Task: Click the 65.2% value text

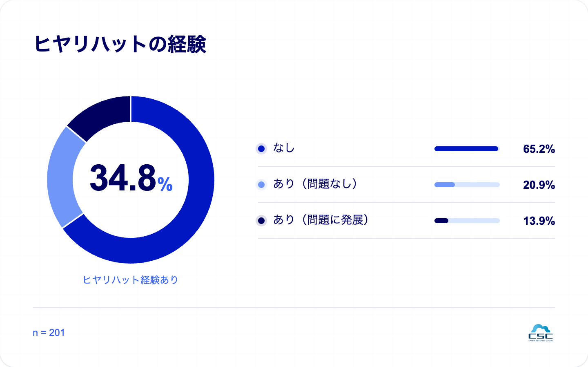Action: tap(539, 149)
